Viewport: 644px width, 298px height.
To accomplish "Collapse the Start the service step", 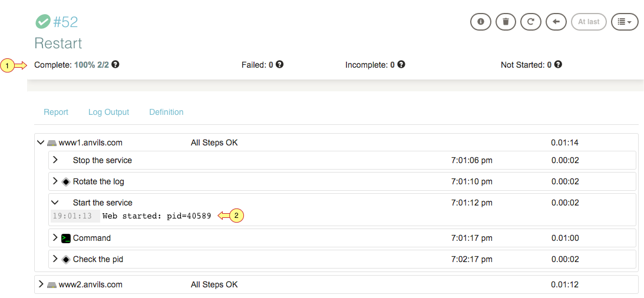I will pos(55,203).
